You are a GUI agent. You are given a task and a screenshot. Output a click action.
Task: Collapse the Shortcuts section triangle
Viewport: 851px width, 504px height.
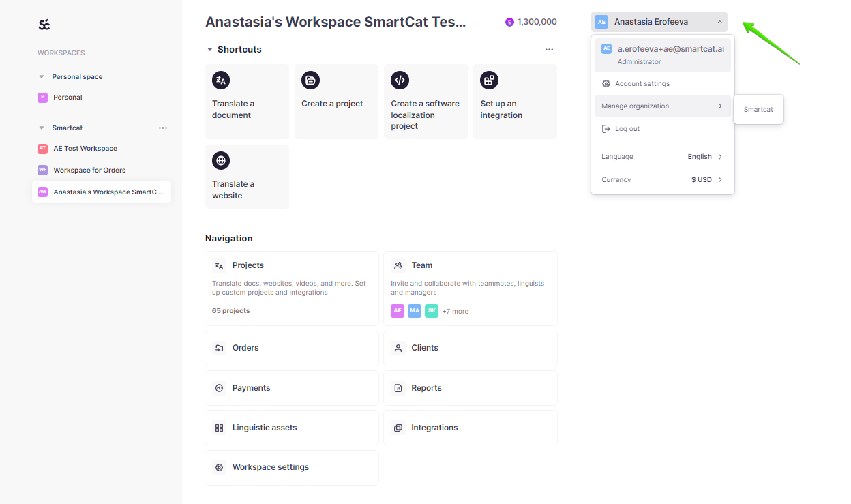[209, 50]
